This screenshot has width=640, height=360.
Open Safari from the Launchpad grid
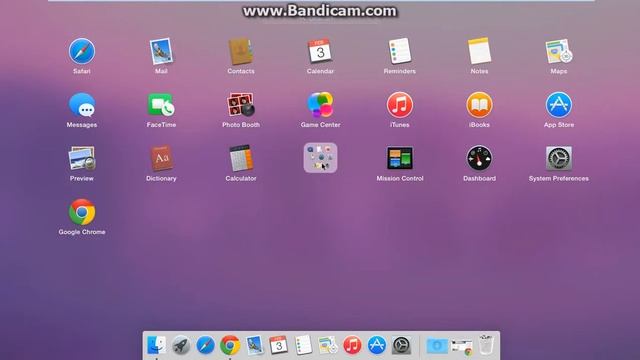[x=82, y=51]
